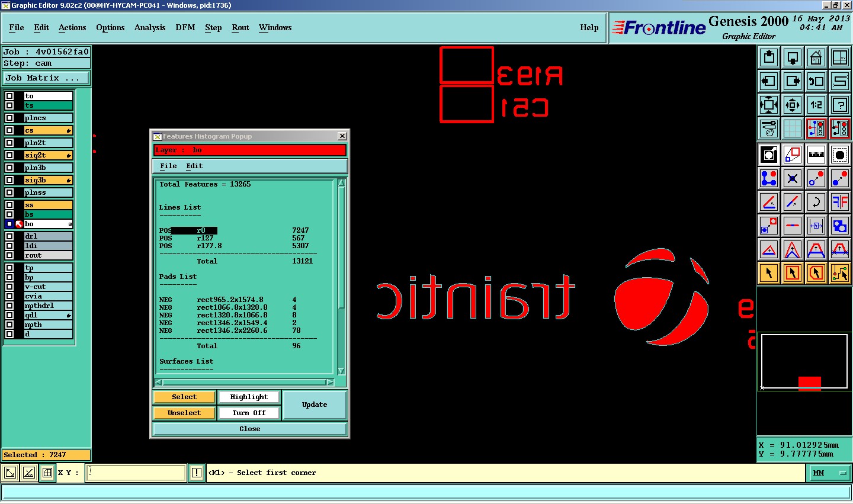Viewport: 853px width, 504px height.
Task: Open the Actions menu
Action: tap(72, 27)
